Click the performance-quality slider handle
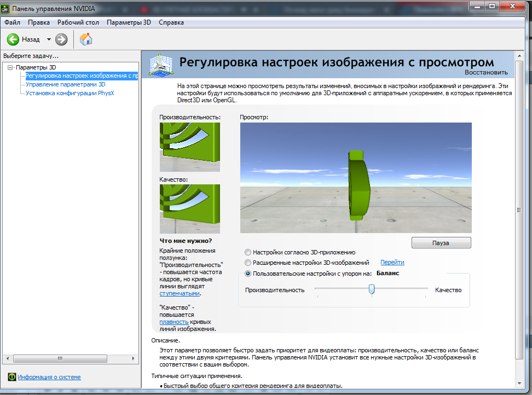The image size is (532, 395). click(372, 289)
